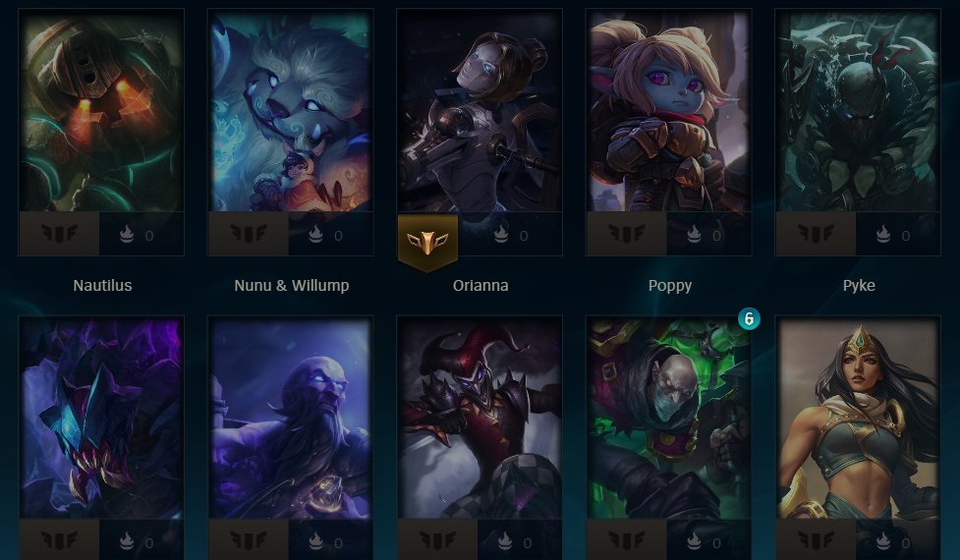
Task: Open the Orianna champion portrait
Action: pos(480,111)
